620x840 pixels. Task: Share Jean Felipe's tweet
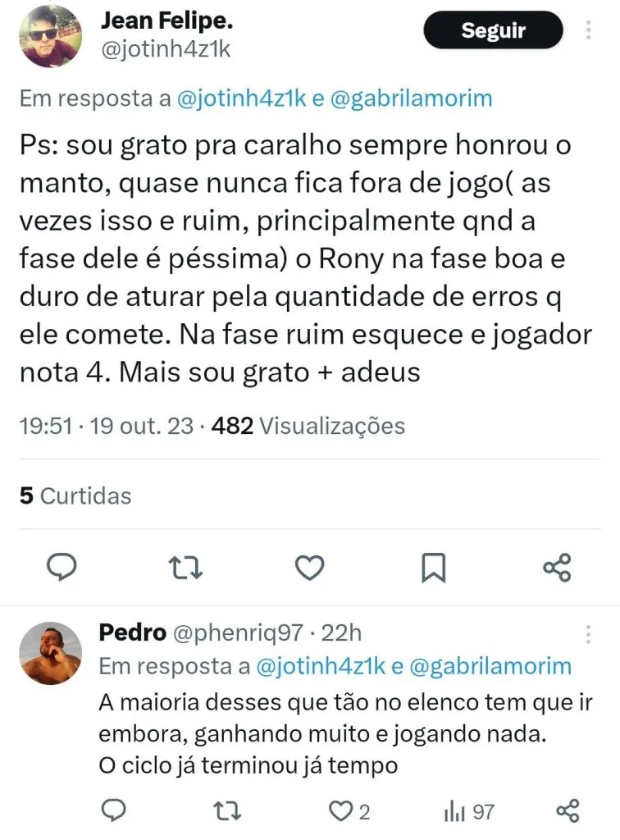click(558, 567)
